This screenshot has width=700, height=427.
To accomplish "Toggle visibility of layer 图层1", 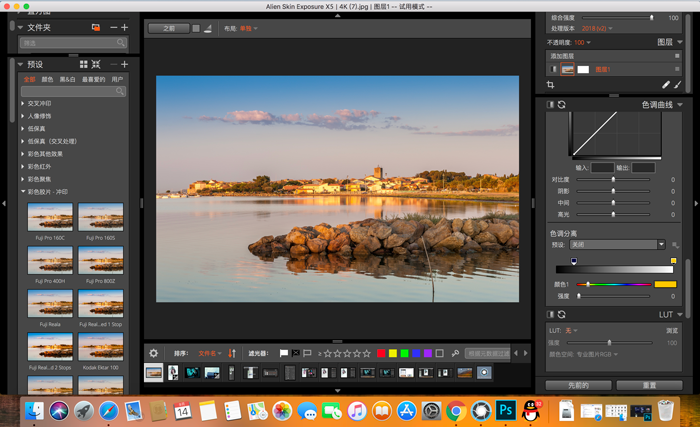I will point(552,69).
